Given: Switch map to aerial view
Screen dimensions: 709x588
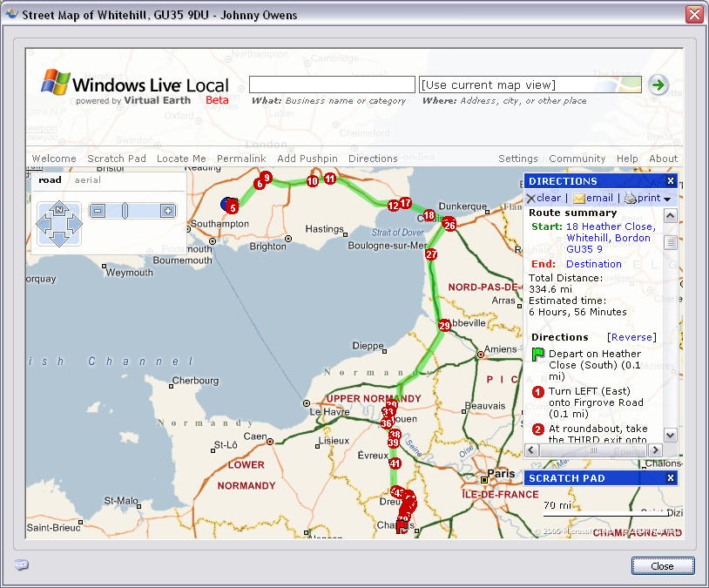Looking at the screenshot, I should 88,180.
